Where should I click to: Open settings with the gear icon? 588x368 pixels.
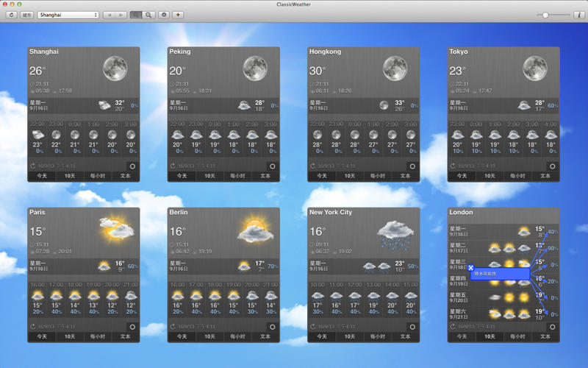pos(164,15)
